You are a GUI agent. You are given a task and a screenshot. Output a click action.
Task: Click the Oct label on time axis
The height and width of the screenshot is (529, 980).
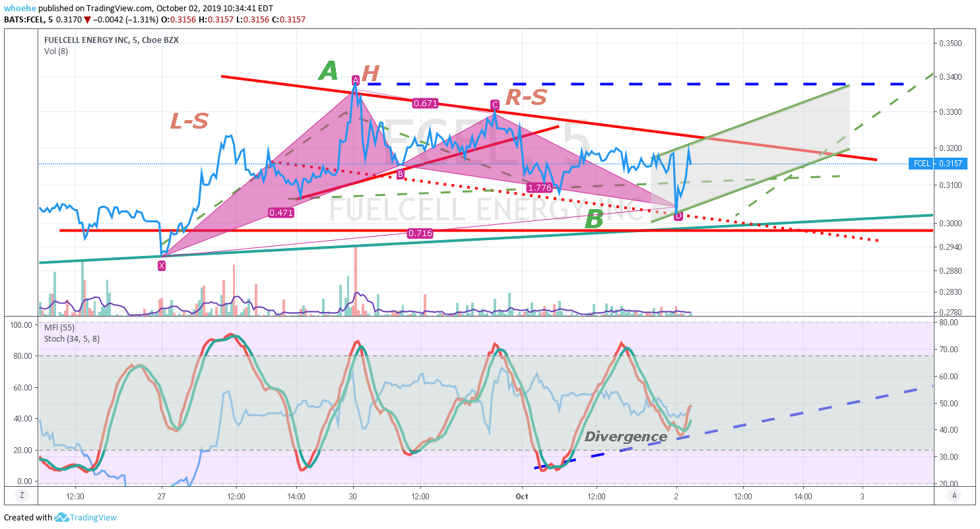pyautogui.click(x=522, y=495)
